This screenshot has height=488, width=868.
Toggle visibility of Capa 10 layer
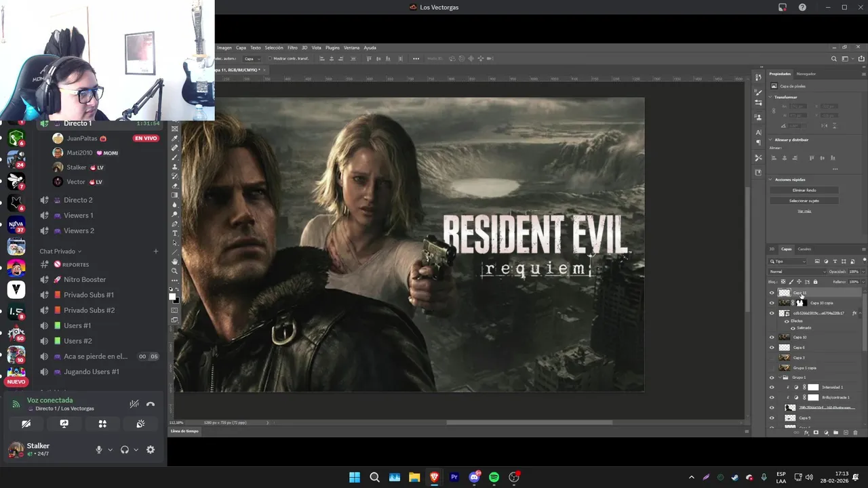click(x=772, y=337)
